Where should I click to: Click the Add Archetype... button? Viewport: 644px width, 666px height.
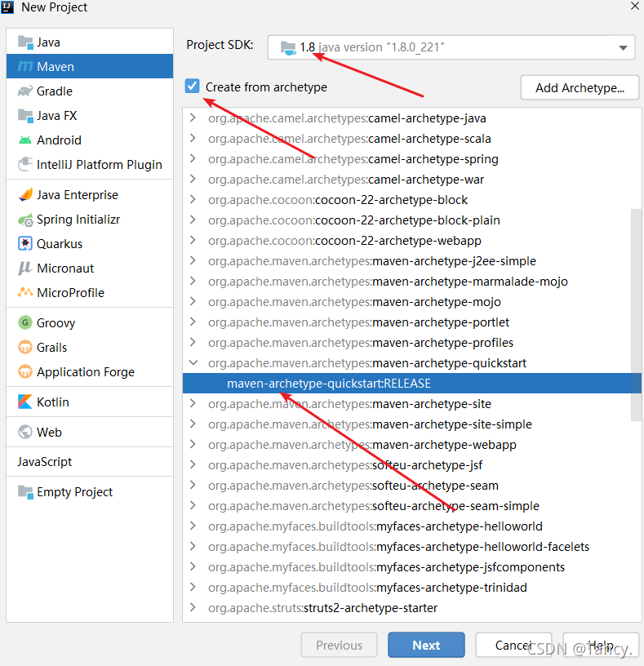coord(580,88)
